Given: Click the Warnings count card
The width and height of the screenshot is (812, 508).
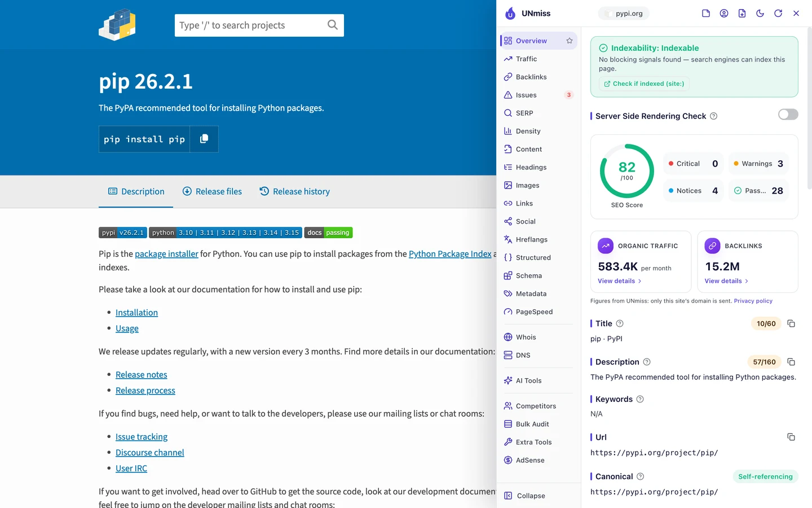Looking at the screenshot, I should pos(758,164).
